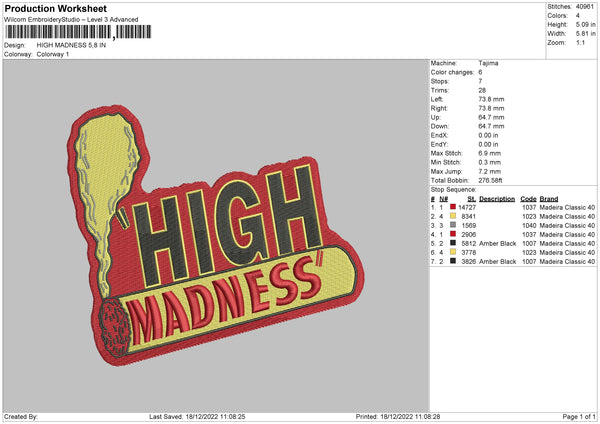Select the black swatch for stop 7
Screen dimensions: 600x424
tap(452, 260)
